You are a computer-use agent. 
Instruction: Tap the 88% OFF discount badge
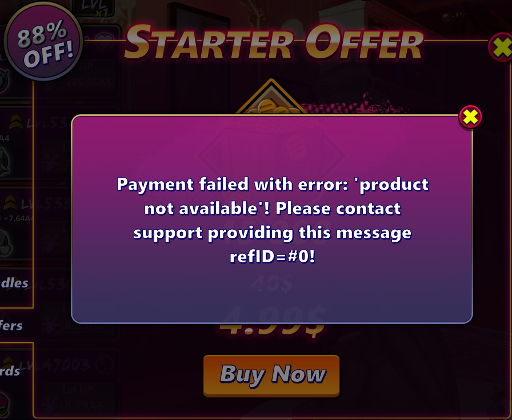(44, 41)
